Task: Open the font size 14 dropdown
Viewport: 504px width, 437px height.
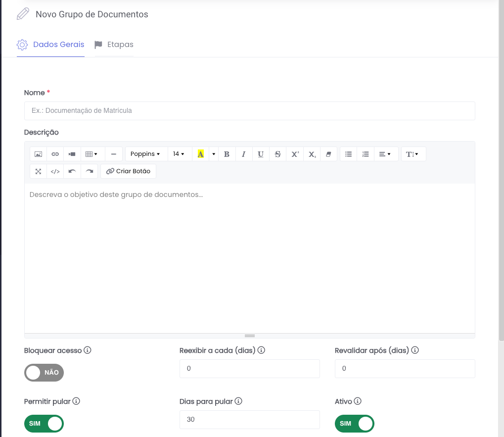Action: click(179, 154)
